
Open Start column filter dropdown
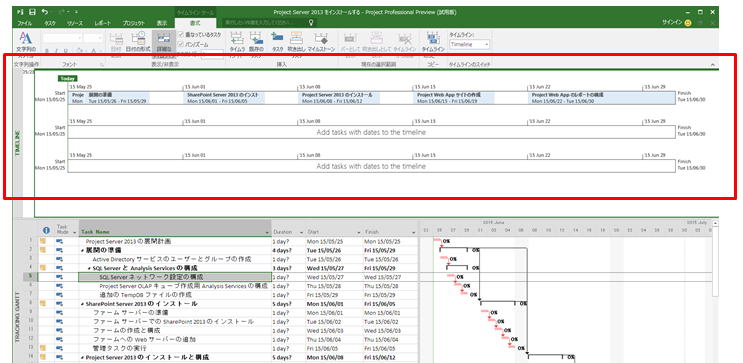pos(358,232)
